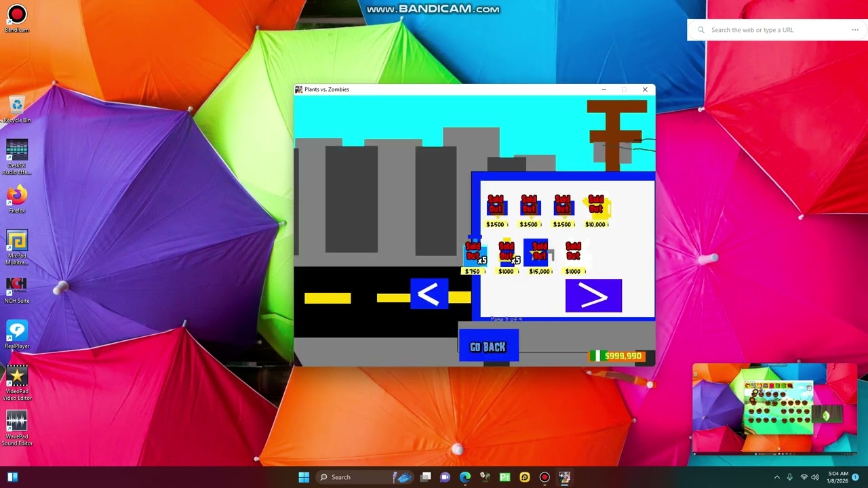Open Bandicam from the taskbar record icon
868x488 pixels.
[545, 477]
